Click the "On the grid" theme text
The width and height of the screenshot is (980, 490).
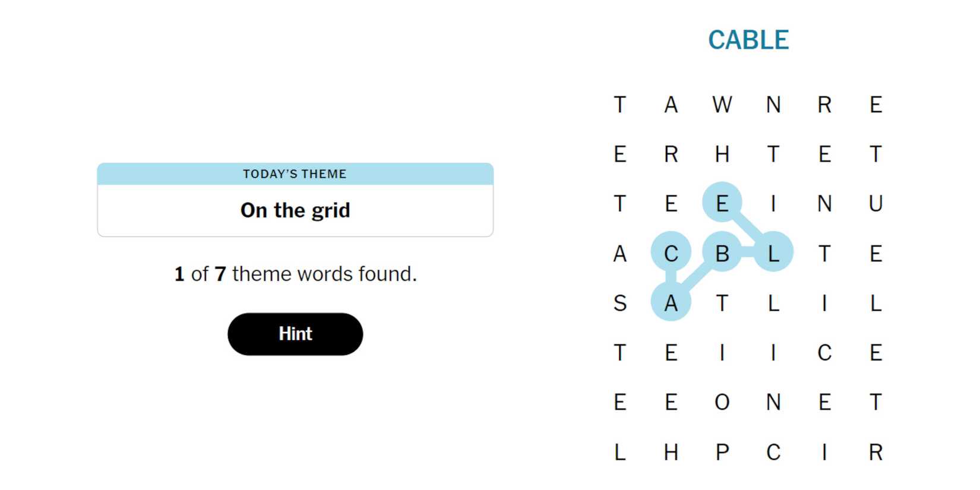point(295,210)
